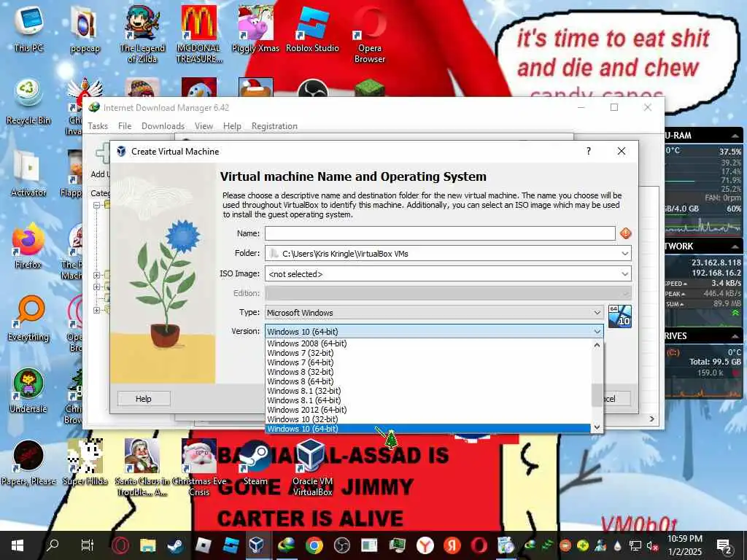747x560 pixels.
Task: Collapse the Network gadget section
Action: coord(735,246)
